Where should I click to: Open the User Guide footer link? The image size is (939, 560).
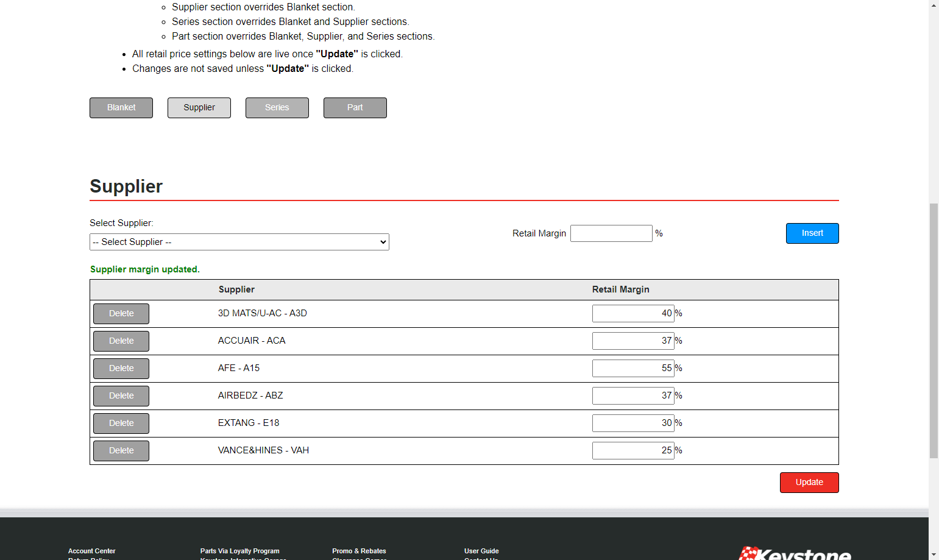pos(481,551)
